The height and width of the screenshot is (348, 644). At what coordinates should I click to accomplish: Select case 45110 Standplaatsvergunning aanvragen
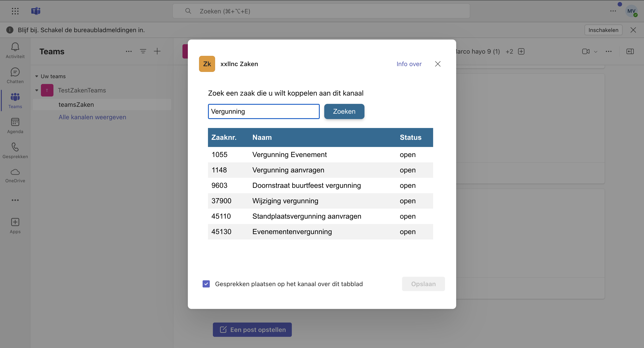[320, 216]
